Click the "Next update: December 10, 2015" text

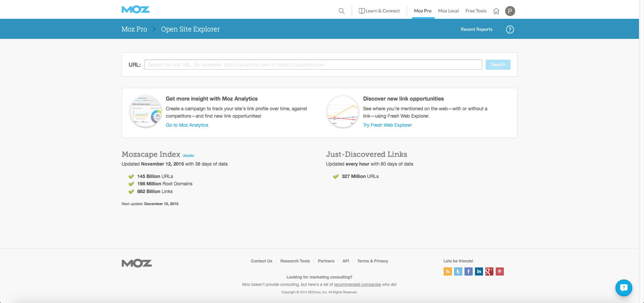pyautogui.click(x=150, y=204)
